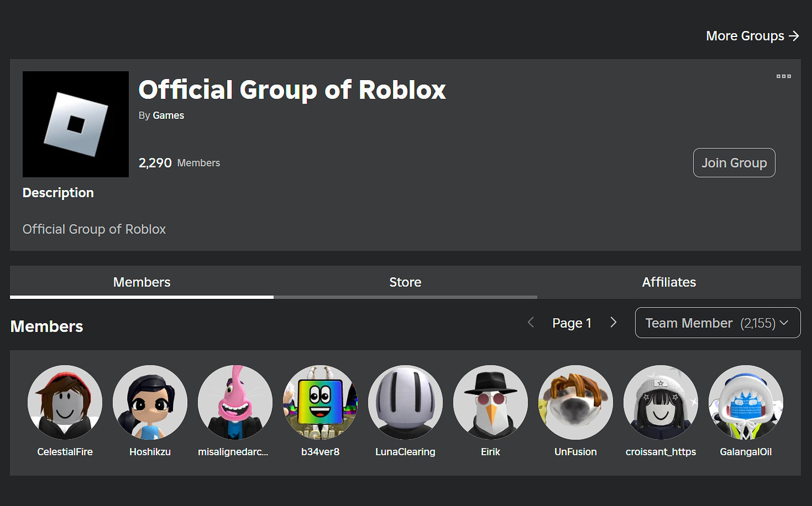Click the Roblox group logo
Image resolution: width=812 pixels, height=506 pixels.
coord(75,124)
